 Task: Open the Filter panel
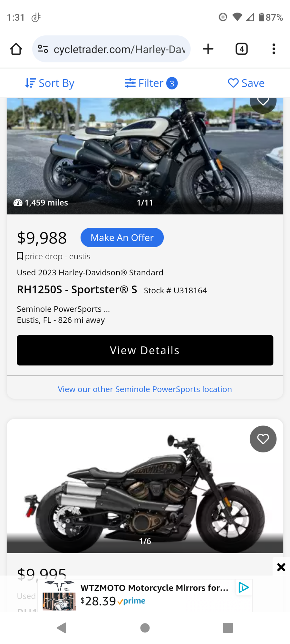click(x=151, y=83)
